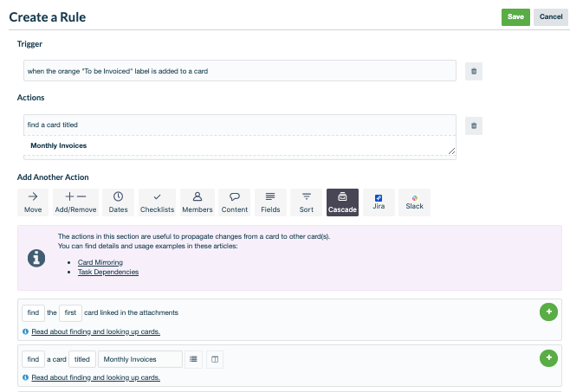The image size is (570, 392).
Task: Open list selector icon beside Monthly Invoices
Action: (194, 358)
